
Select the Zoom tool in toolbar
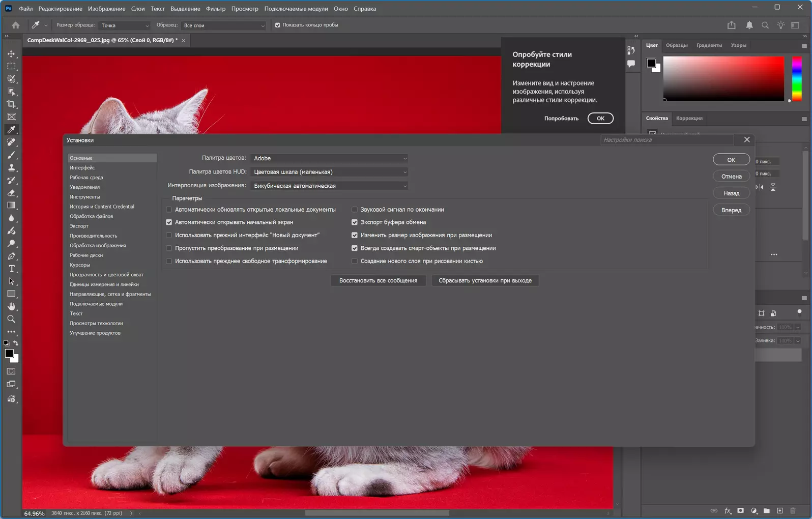coord(11,319)
